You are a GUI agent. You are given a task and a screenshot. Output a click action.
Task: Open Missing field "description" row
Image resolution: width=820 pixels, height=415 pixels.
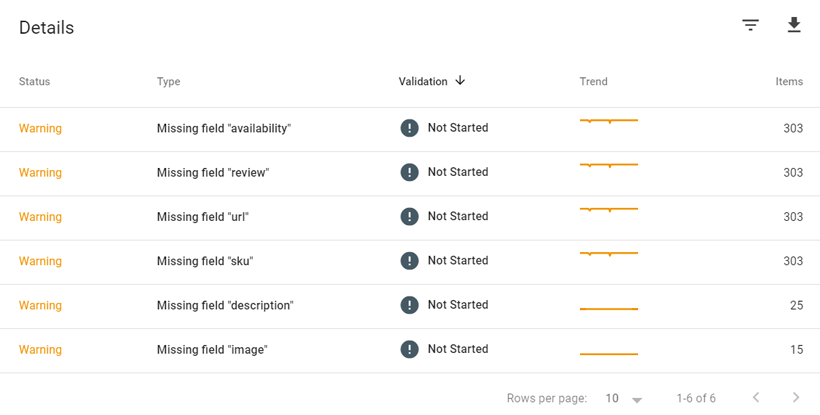(x=410, y=306)
